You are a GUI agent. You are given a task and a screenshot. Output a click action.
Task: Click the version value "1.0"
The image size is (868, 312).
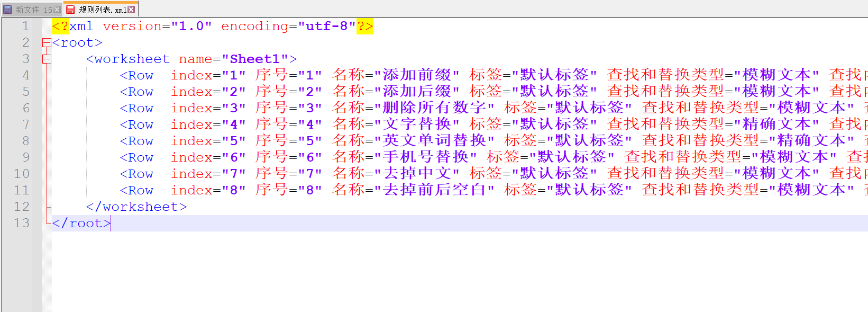(x=191, y=26)
